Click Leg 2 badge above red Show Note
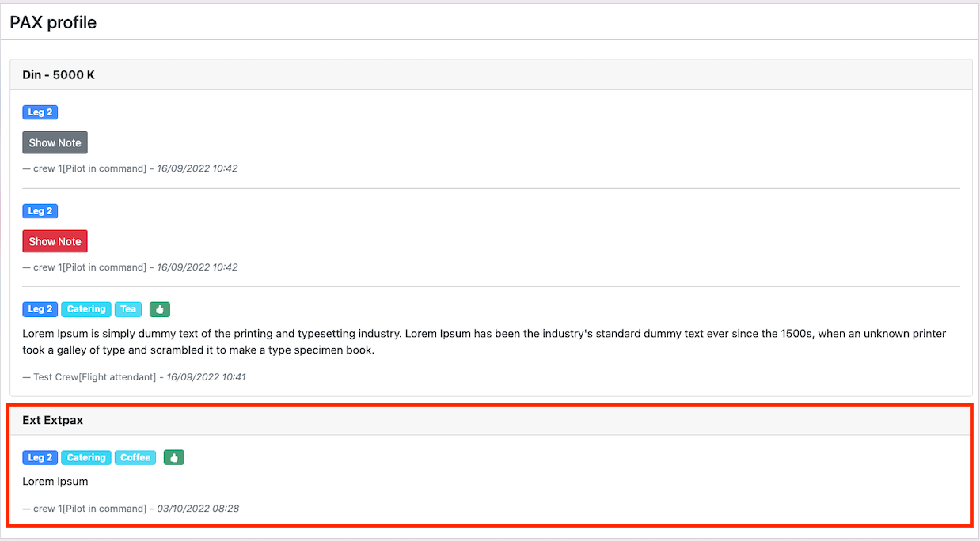The width and height of the screenshot is (980, 541). pyautogui.click(x=40, y=211)
